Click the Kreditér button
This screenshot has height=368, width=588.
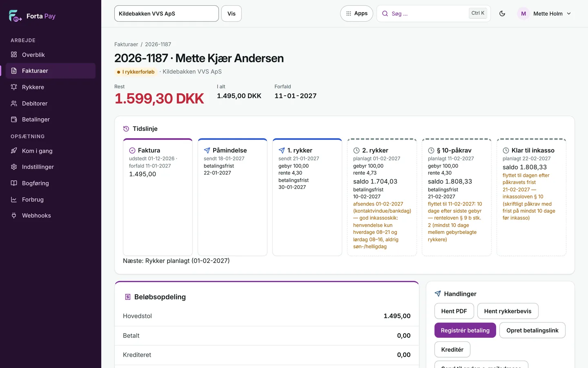point(452,350)
